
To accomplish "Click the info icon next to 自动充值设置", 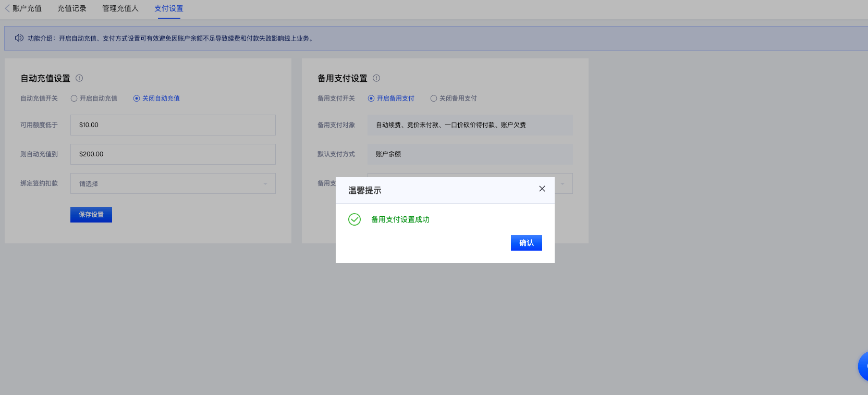I will 79,78.
